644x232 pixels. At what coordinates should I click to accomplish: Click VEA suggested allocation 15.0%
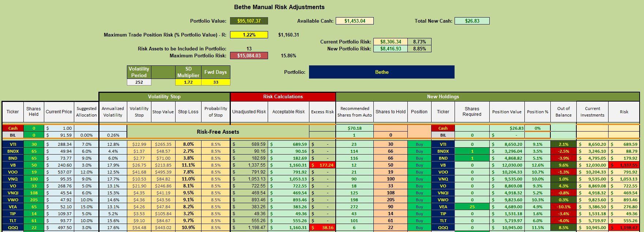[x=86, y=207]
